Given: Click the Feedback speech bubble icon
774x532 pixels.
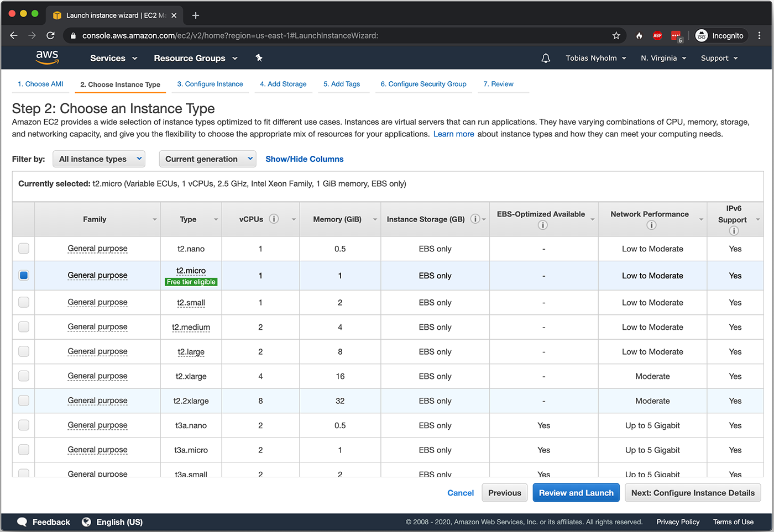Looking at the screenshot, I should point(22,522).
